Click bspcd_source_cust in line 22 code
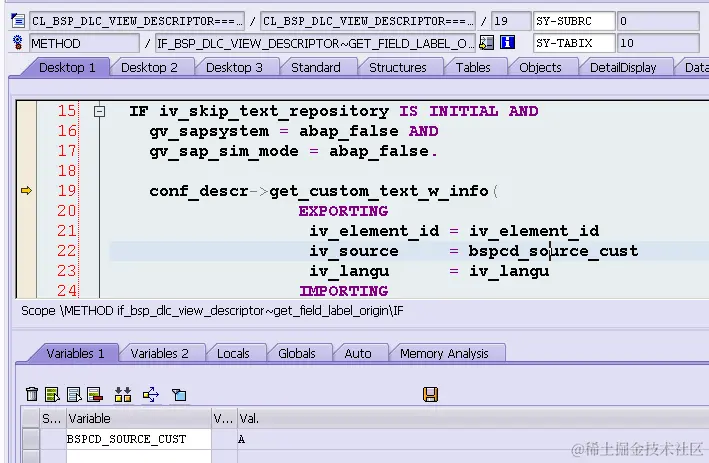Screen dimensions: 709x463 pyautogui.click(x=553, y=251)
